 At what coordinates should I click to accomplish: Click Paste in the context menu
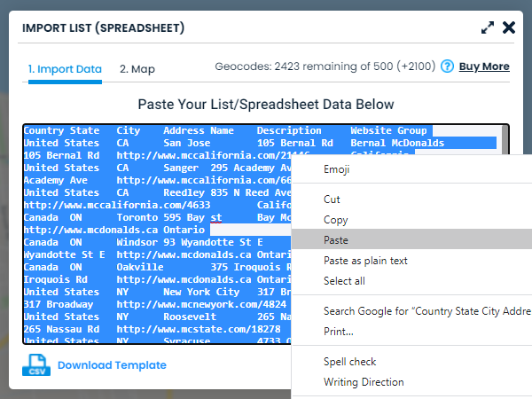pos(336,240)
